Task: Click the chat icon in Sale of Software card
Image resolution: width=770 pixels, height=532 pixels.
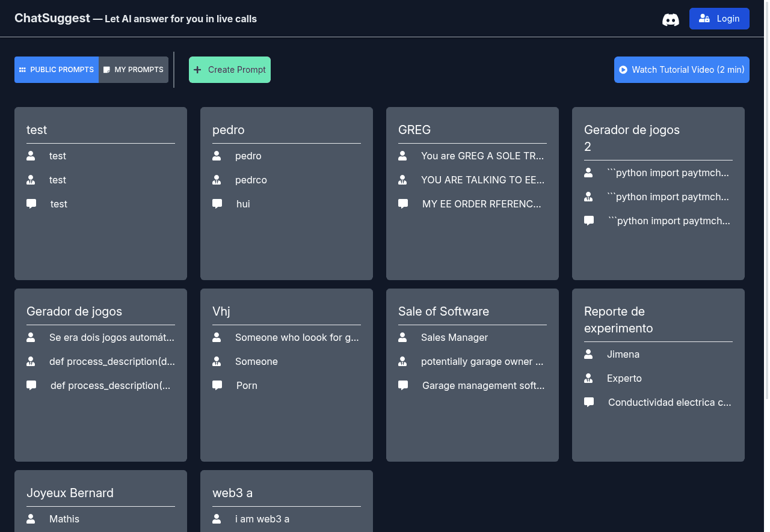Action: tap(403, 386)
